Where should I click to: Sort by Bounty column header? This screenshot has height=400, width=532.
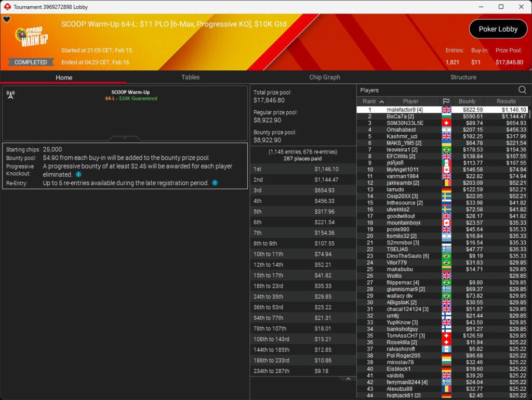pyautogui.click(x=467, y=101)
